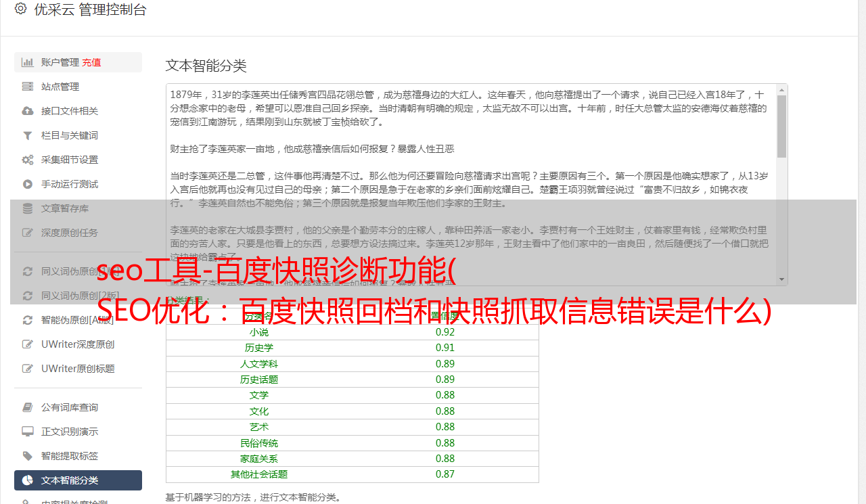Click the 0.92 confidence value

tap(445, 332)
